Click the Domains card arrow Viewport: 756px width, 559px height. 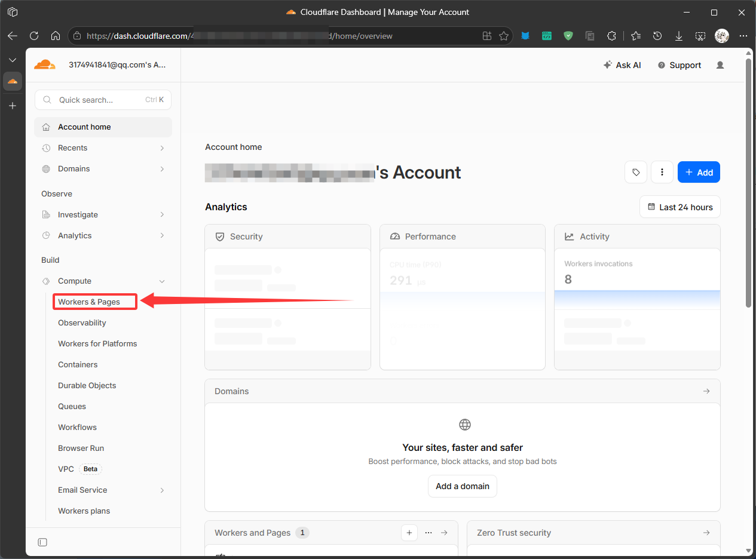706,391
